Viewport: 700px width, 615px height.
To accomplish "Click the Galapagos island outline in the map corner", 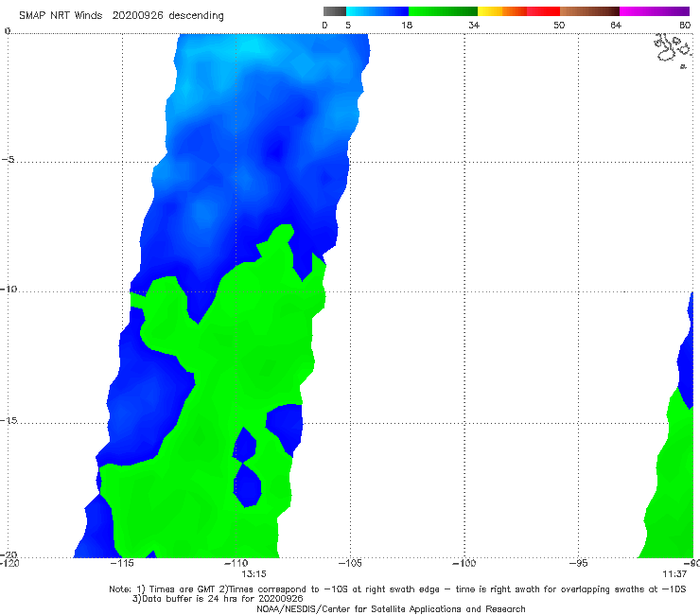I will click(674, 49).
